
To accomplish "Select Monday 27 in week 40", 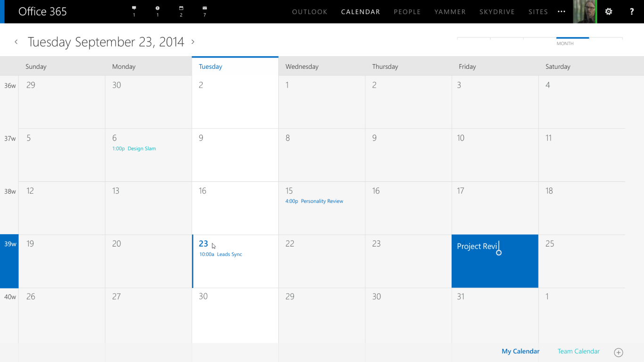I will pyautogui.click(x=149, y=315).
